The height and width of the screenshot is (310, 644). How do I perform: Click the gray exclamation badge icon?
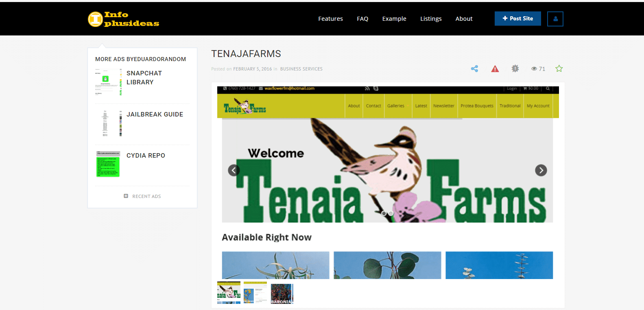515,69
